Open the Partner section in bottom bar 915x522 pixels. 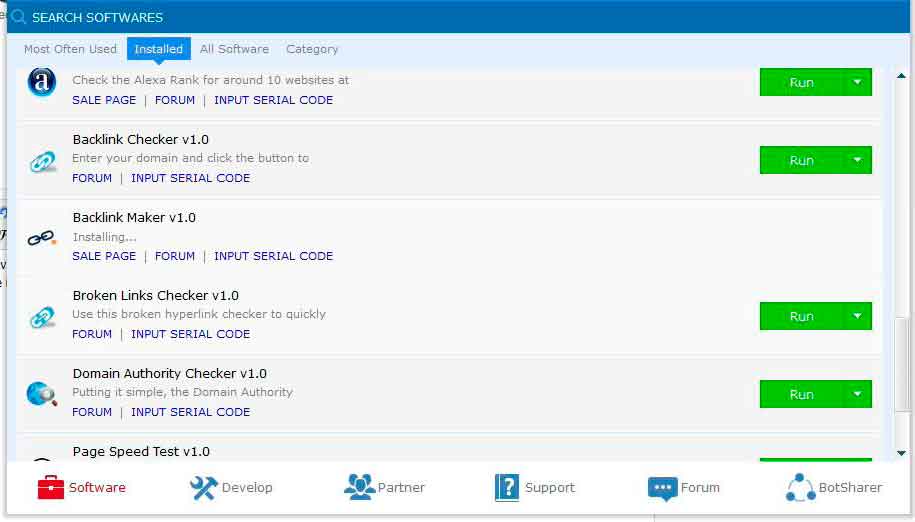tap(384, 488)
